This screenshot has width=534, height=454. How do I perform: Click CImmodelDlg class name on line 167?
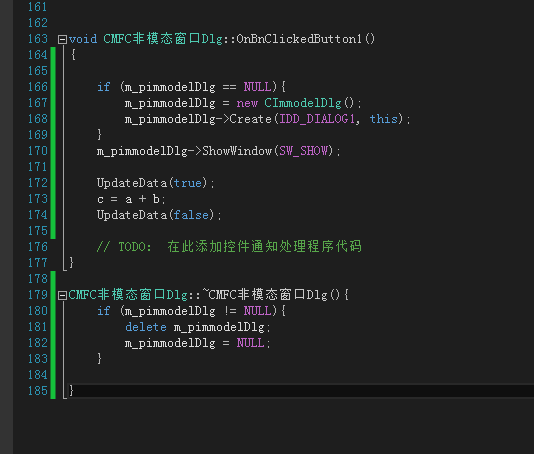pyautogui.click(x=303, y=103)
